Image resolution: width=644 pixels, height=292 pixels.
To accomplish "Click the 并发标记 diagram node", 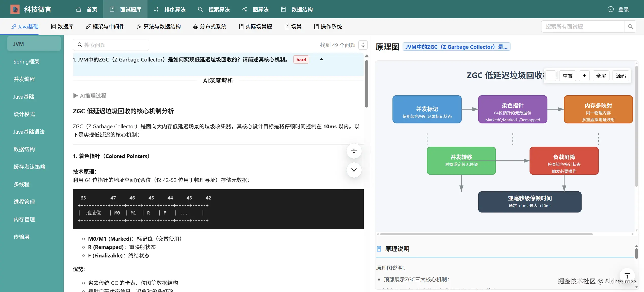I will (x=427, y=109).
